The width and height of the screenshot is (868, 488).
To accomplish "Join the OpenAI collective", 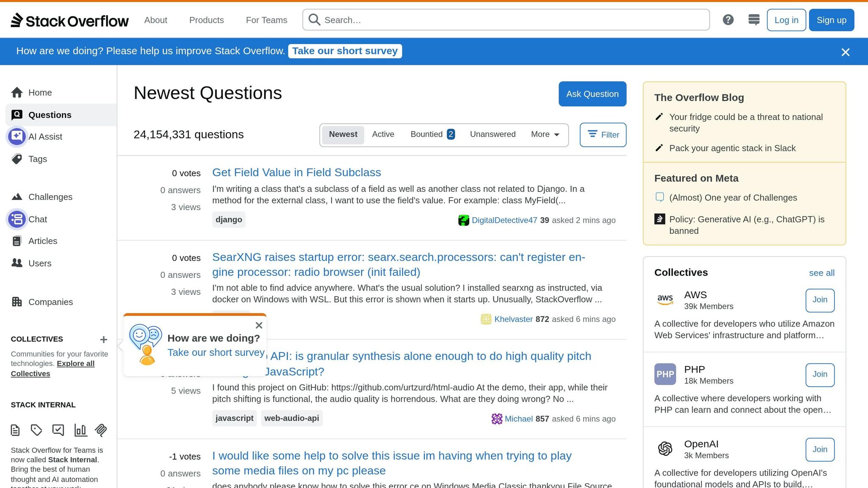I will [x=820, y=449].
